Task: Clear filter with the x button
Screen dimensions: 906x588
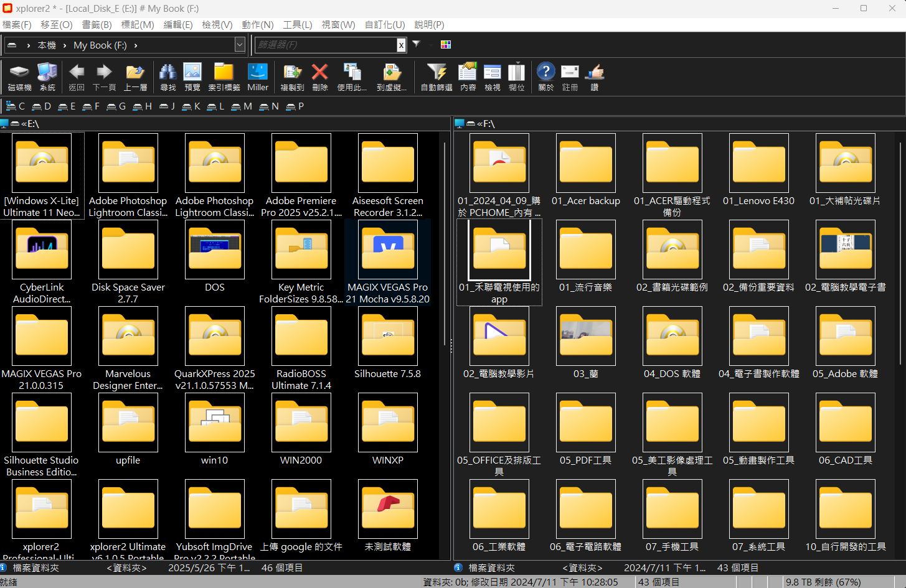Action: click(401, 45)
